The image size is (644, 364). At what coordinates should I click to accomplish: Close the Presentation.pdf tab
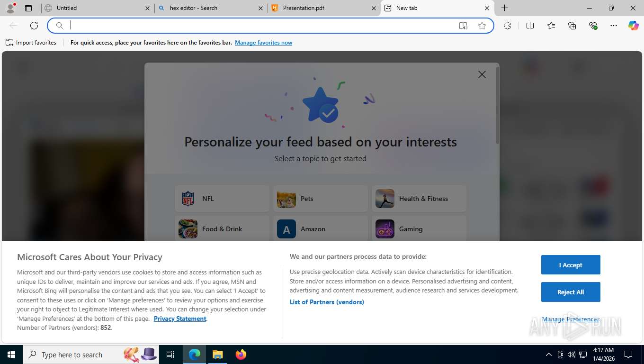click(x=374, y=8)
